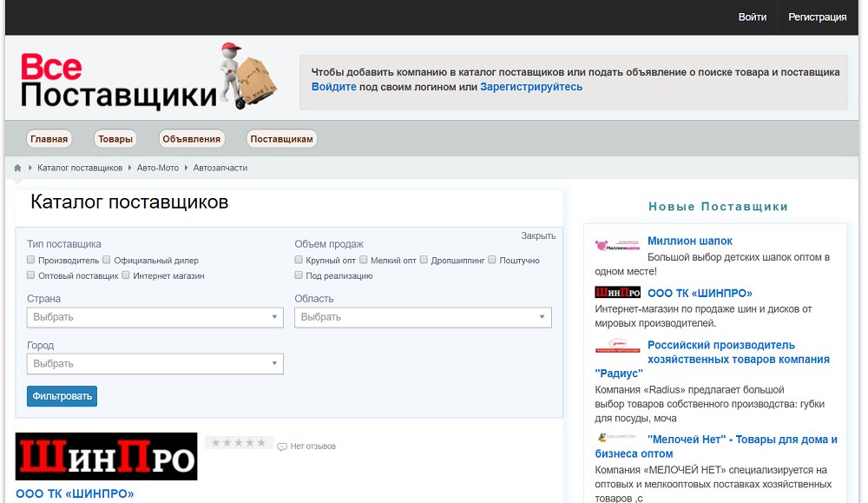Screen dimensions: 868x503
Task: Click the Автозапчасти breadcrumb
Action: pos(220,168)
